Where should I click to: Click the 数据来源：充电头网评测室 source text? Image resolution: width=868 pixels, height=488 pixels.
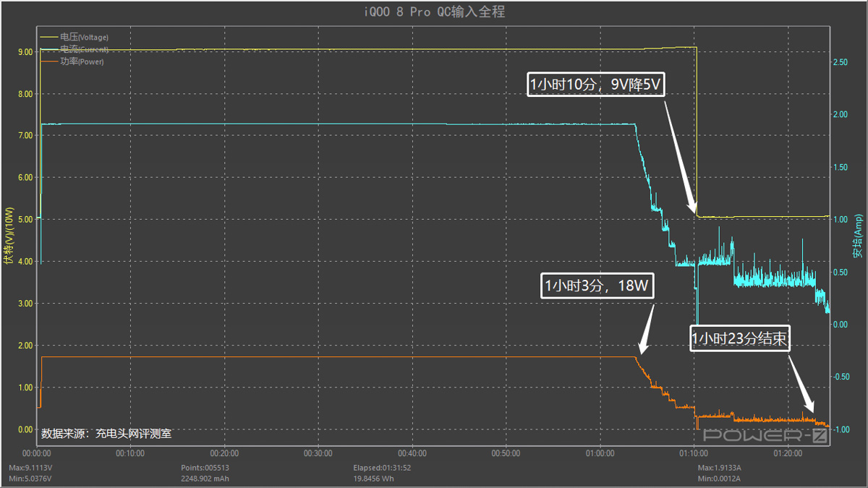[106, 434]
